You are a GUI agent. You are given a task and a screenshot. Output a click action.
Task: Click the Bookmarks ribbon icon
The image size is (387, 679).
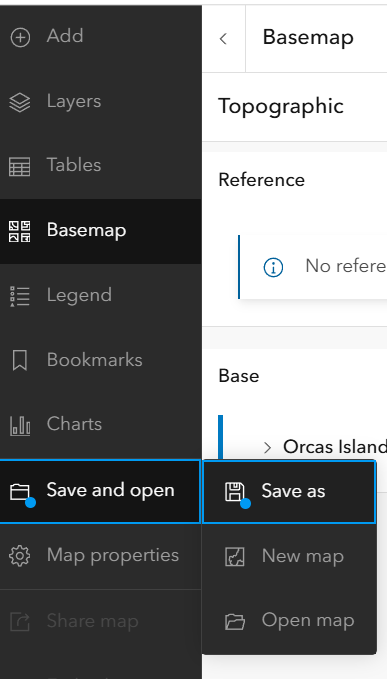20,360
